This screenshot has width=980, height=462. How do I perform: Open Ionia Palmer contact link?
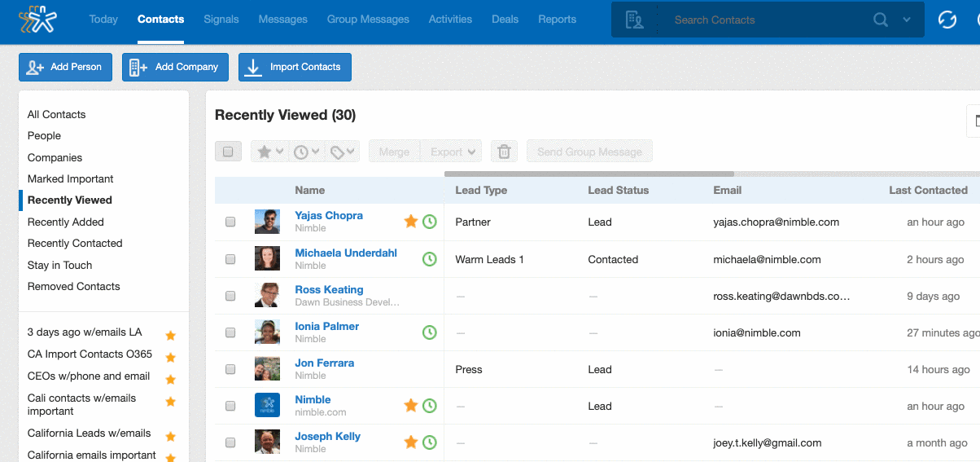326,326
